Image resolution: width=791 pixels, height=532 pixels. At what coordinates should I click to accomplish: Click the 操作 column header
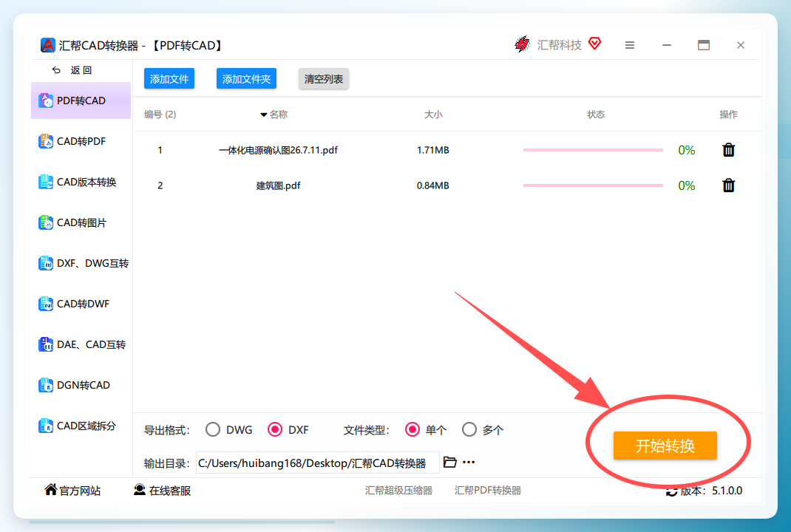(x=728, y=115)
